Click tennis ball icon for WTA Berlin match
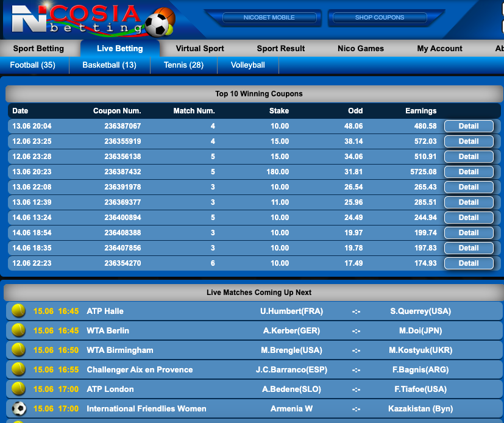 click(x=19, y=330)
